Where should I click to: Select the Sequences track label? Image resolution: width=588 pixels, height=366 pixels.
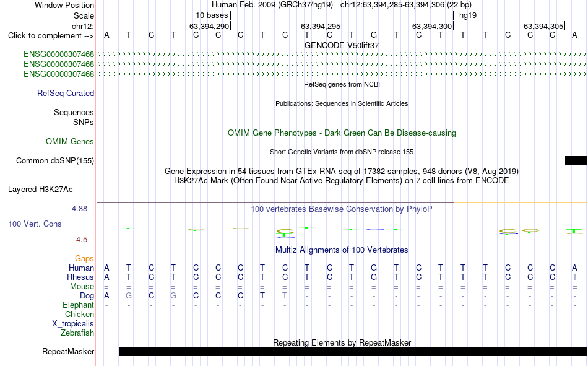click(74, 112)
